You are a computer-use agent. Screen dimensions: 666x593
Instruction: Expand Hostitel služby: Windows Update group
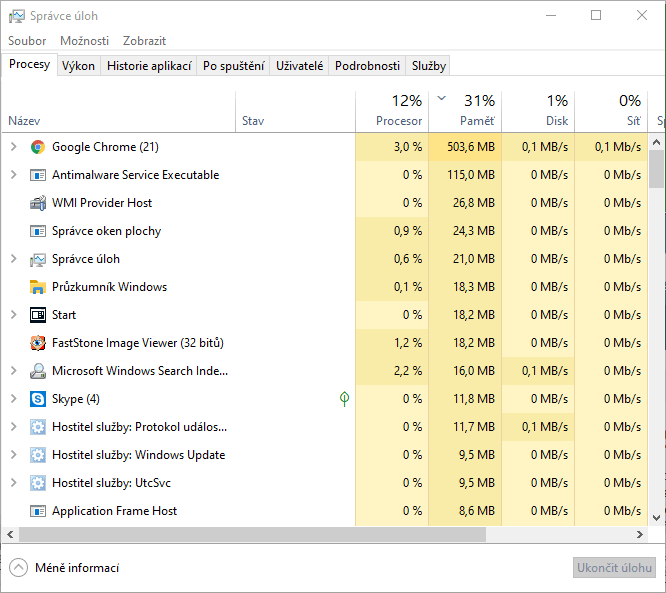(x=13, y=455)
